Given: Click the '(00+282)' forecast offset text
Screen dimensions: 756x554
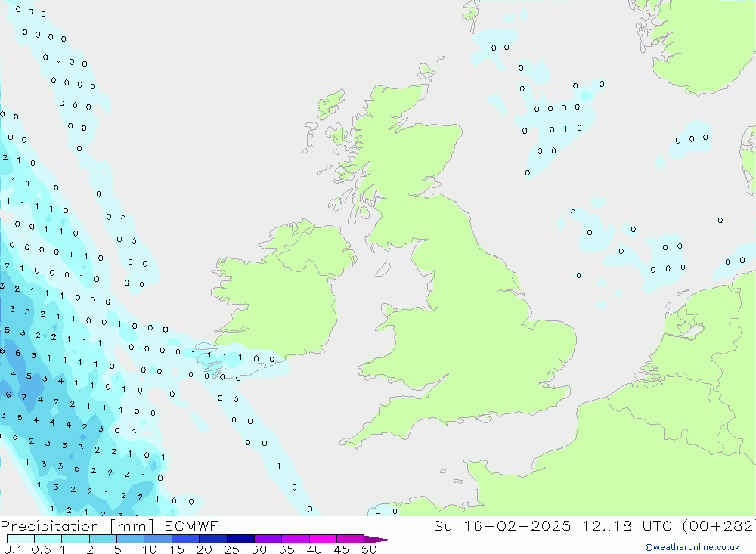Looking at the screenshot, I should point(718,526).
